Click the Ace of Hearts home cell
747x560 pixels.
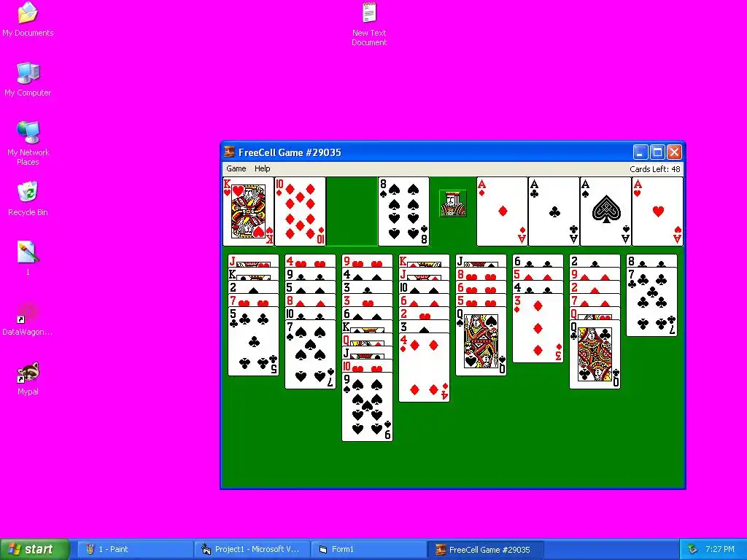[x=657, y=211]
